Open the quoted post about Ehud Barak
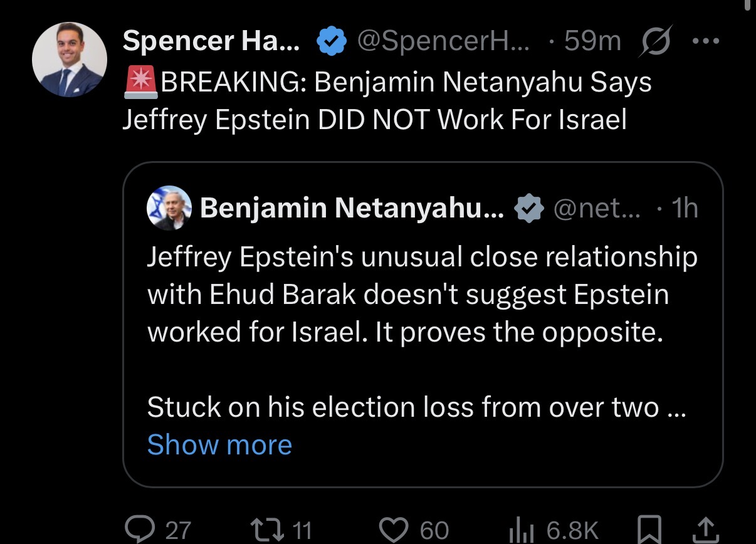The width and height of the screenshot is (756, 544). [421, 295]
